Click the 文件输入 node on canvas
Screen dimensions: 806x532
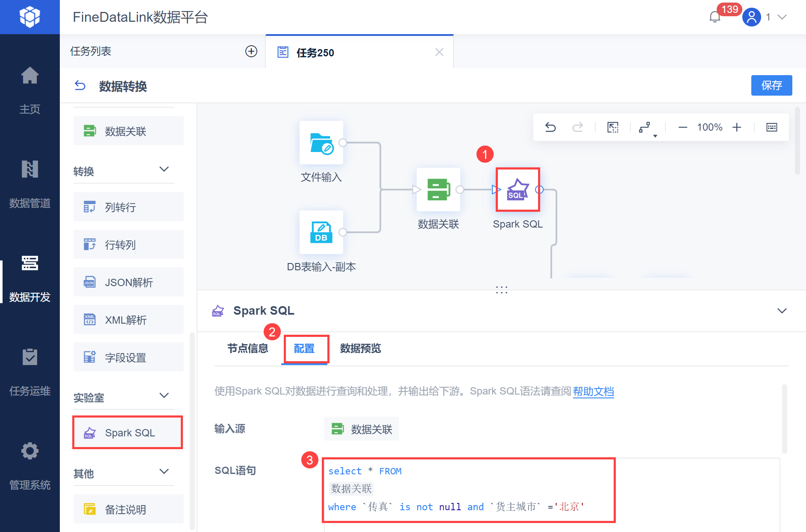coord(321,143)
